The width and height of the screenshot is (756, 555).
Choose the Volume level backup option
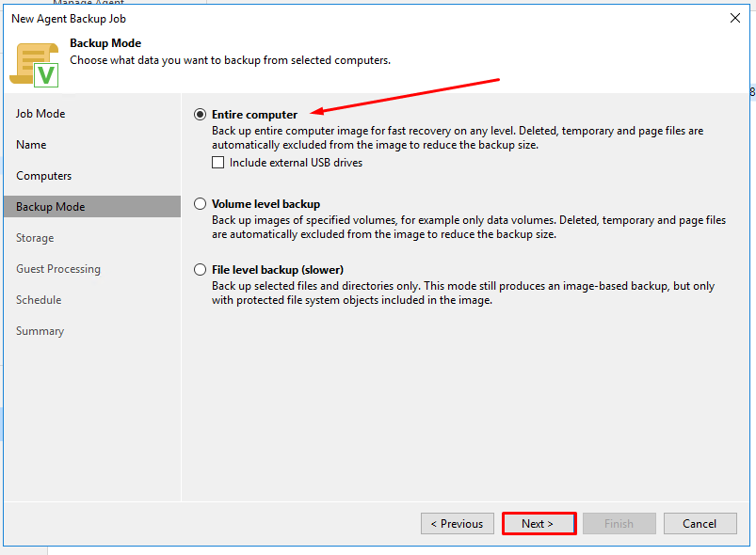tap(200, 204)
